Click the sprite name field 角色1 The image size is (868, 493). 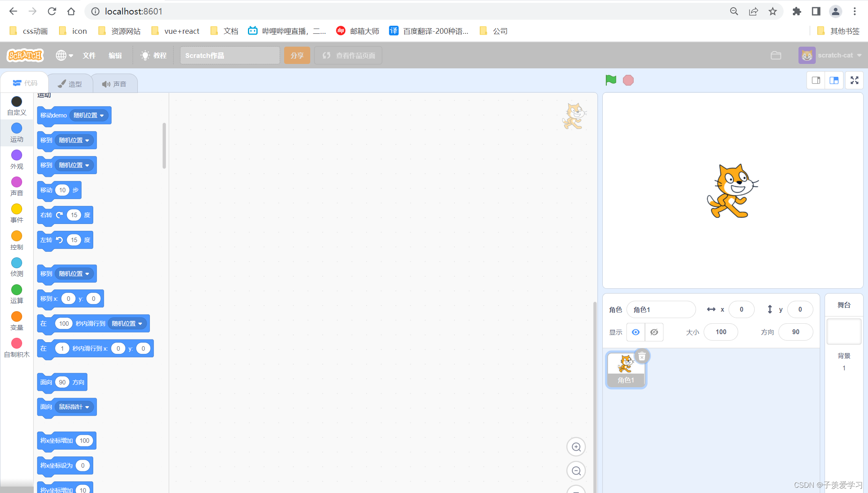click(661, 310)
